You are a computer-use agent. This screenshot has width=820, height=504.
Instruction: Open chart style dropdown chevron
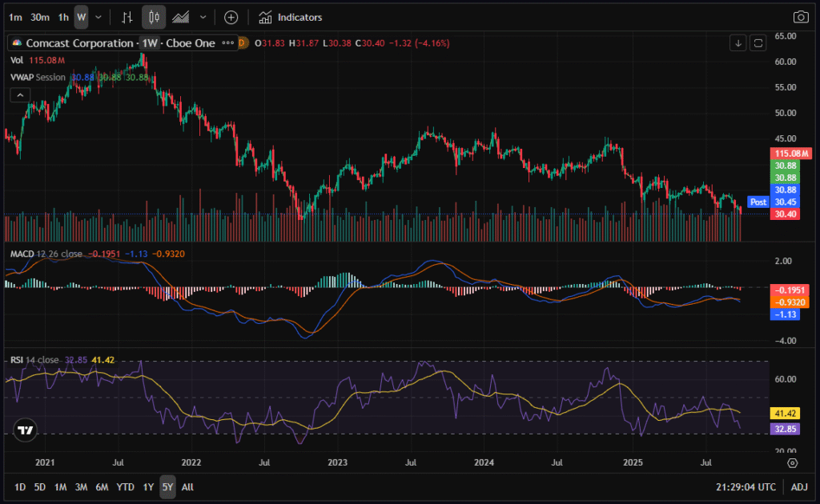[x=203, y=17]
